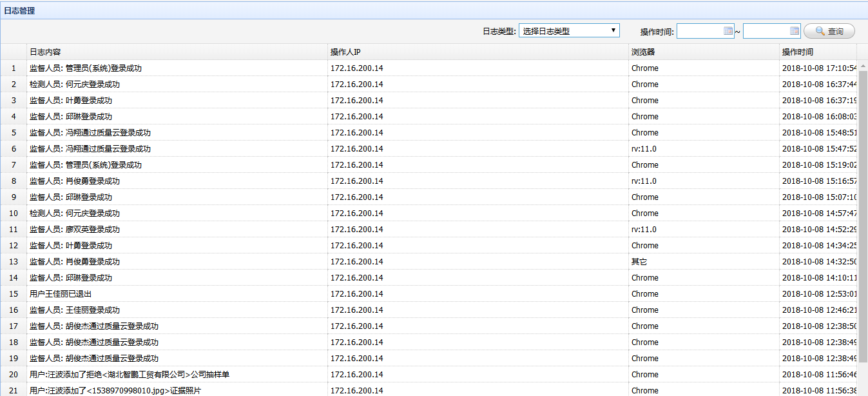Click row number 8 cell
868x396 pixels.
tap(14, 181)
